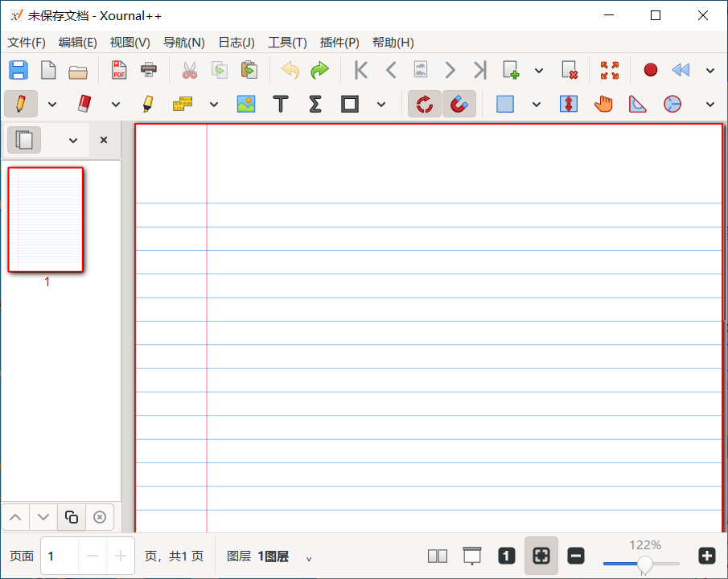Click the Export as PDF icon

119,70
